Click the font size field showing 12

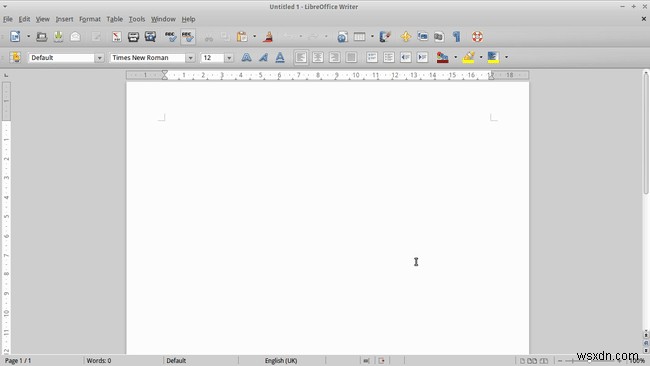point(212,58)
